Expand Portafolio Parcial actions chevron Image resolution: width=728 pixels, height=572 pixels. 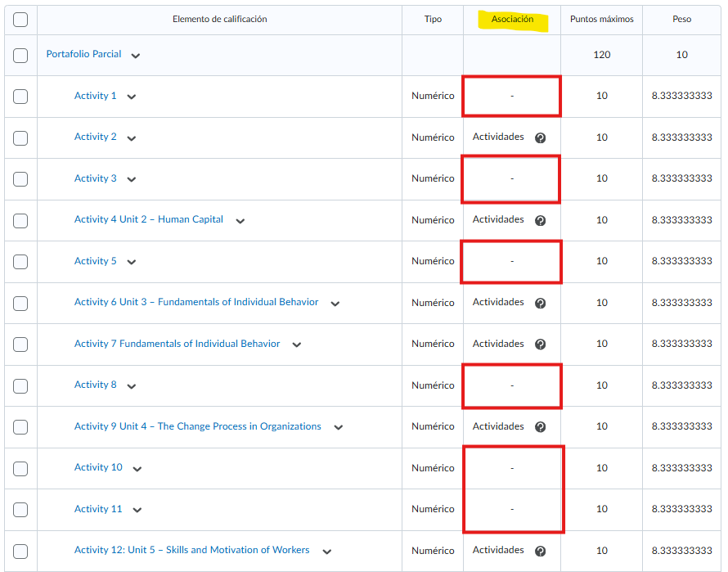click(136, 56)
